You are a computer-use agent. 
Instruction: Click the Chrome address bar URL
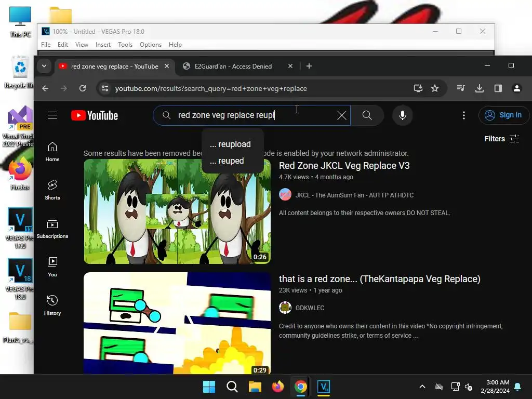[211, 88]
